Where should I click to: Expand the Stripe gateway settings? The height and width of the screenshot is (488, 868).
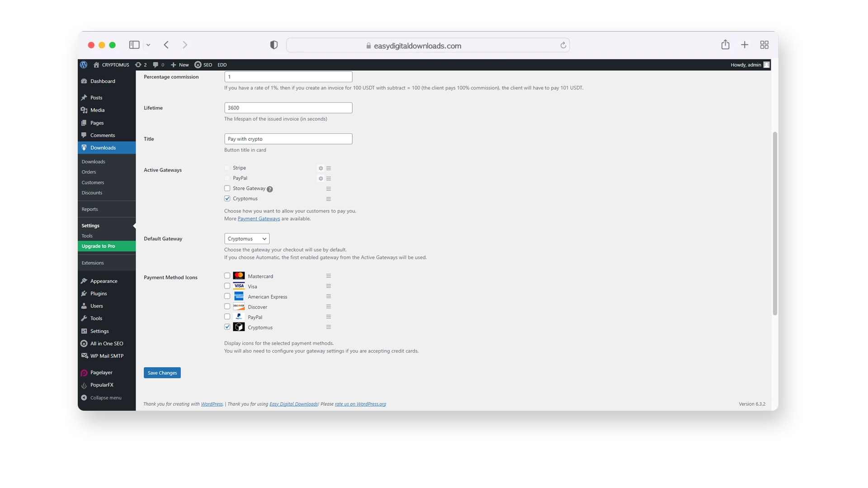pyautogui.click(x=320, y=168)
